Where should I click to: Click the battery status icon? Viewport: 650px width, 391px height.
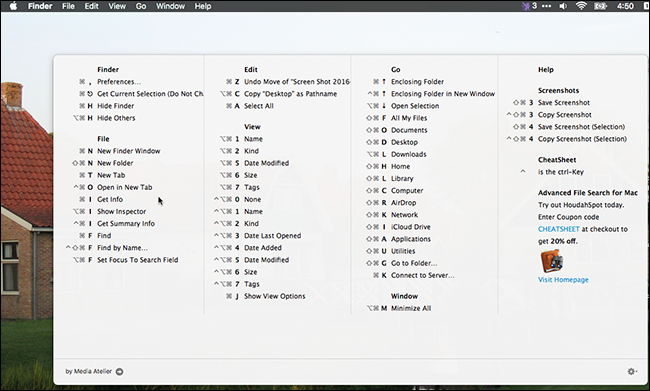coord(600,6)
